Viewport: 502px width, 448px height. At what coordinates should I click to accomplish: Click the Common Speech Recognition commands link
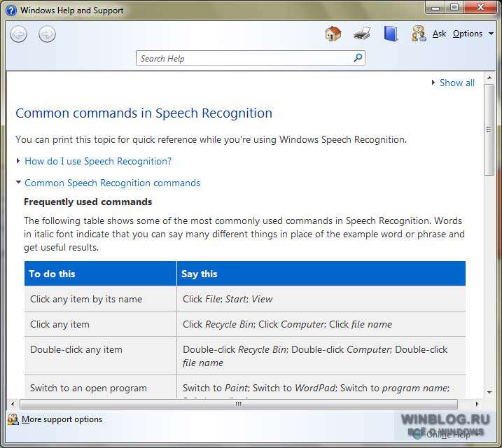(113, 183)
